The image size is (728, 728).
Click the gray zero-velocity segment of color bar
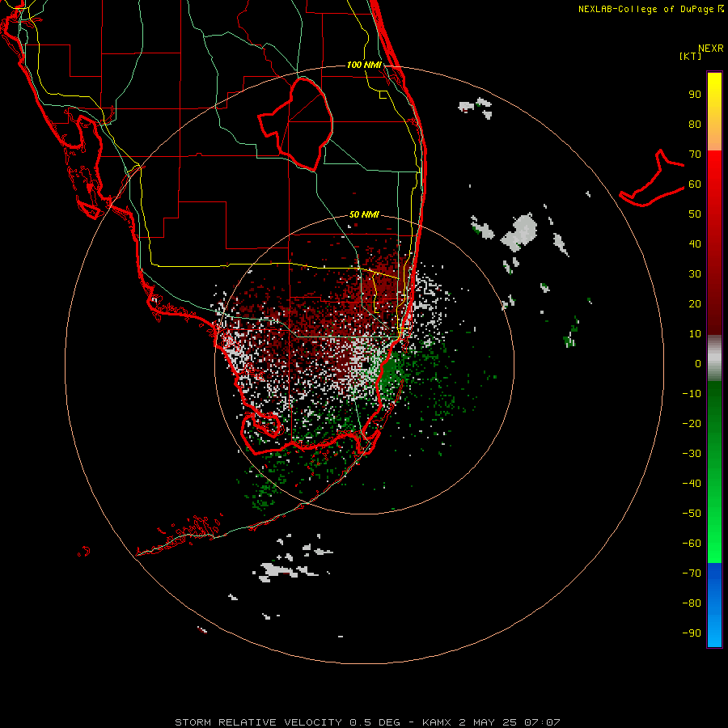click(714, 358)
